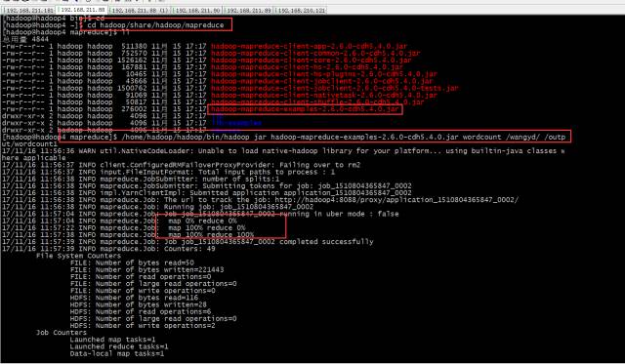Click the file size value 1526162
625x364 pixels.
click(132, 61)
